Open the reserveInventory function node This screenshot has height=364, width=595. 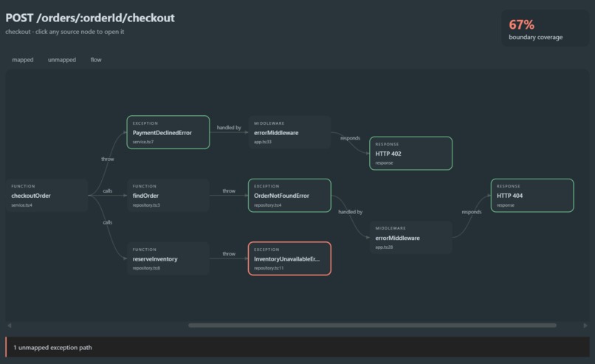point(168,258)
